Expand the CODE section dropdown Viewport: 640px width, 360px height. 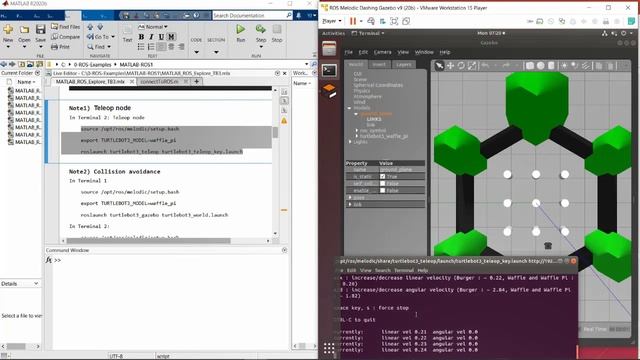click(196, 52)
